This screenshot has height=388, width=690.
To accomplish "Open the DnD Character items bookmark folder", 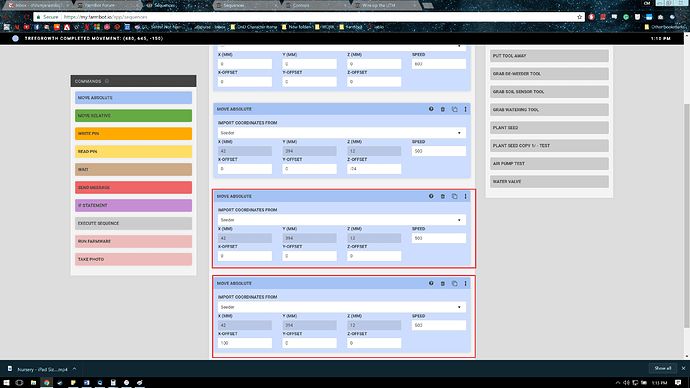I will [x=254, y=27].
